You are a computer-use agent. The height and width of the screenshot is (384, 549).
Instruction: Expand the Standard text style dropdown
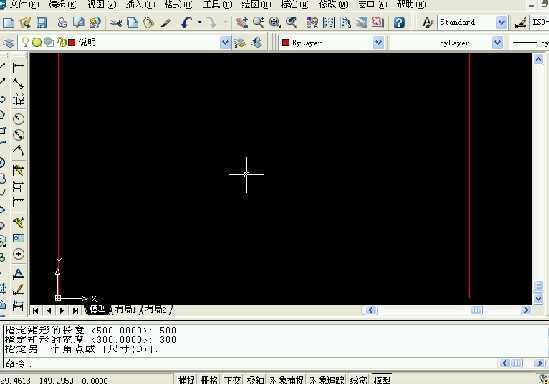point(501,23)
